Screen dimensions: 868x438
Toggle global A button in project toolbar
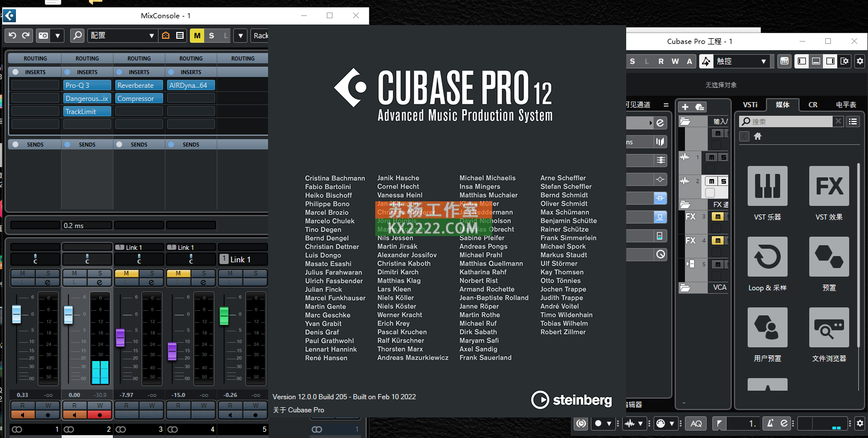(689, 62)
